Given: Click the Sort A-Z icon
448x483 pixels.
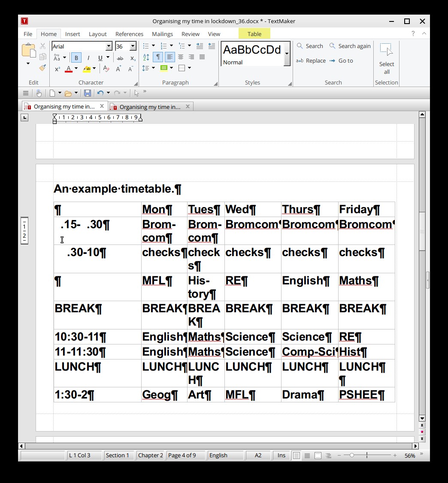Looking at the screenshot, I should [x=146, y=57].
